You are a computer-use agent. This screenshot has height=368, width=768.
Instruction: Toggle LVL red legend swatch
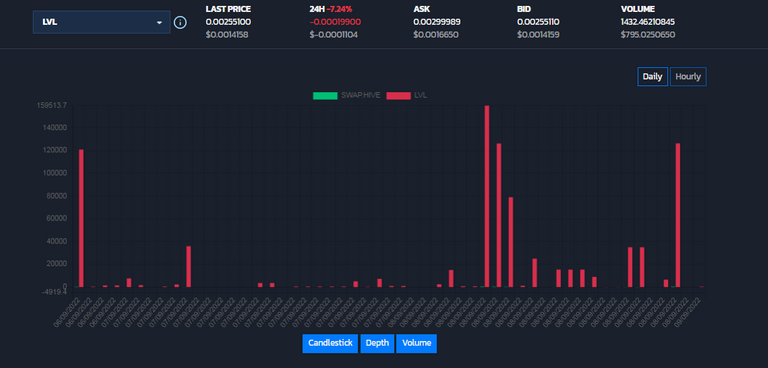pos(398,96)
